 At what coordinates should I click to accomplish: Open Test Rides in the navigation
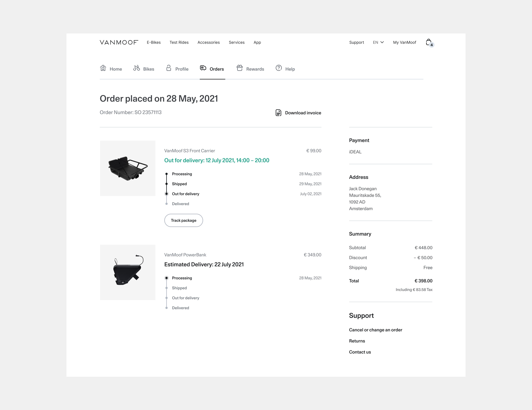point(179,42)
